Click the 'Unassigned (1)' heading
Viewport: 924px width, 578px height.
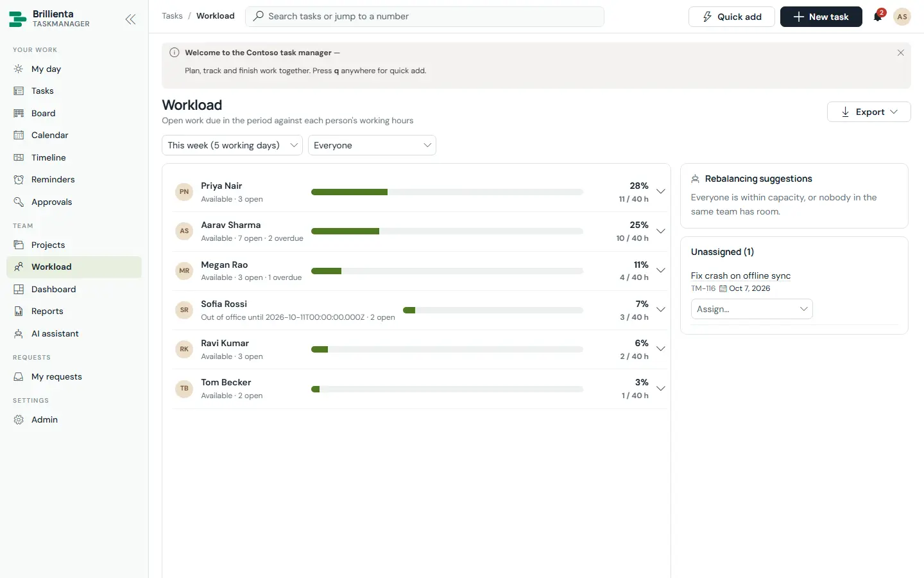point(723,252)
